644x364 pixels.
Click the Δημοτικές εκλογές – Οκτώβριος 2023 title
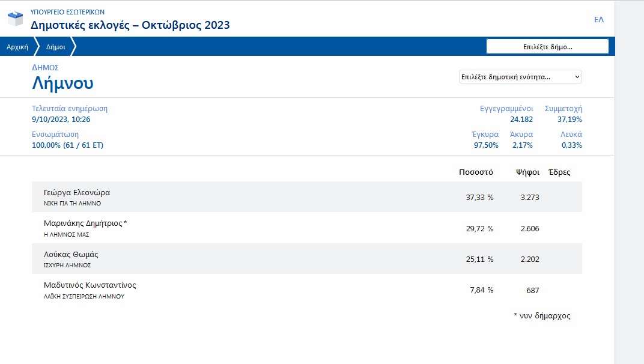click(x=130, y=25)
